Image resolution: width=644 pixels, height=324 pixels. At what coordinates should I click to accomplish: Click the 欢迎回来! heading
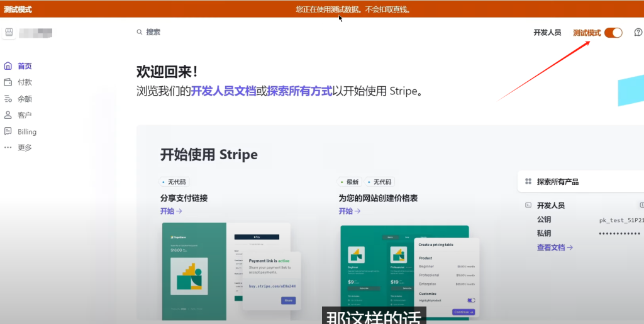pyautogui.click(x=167, y=72)
